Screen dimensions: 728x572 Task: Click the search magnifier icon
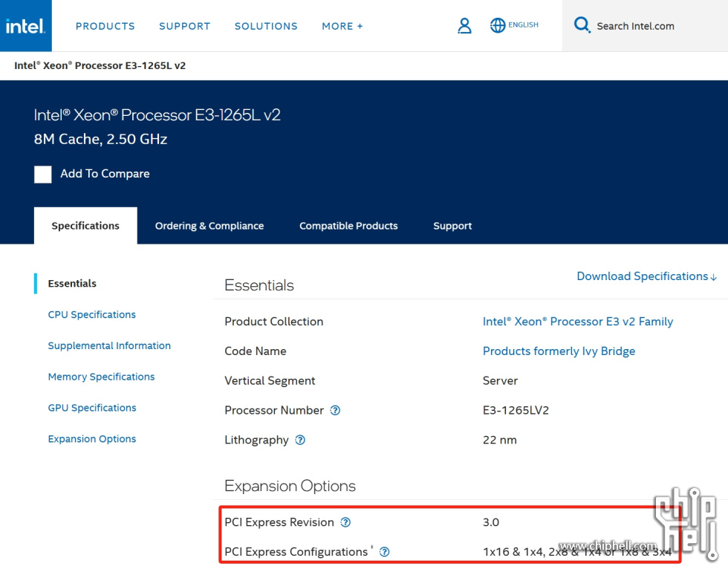point(582,25)
